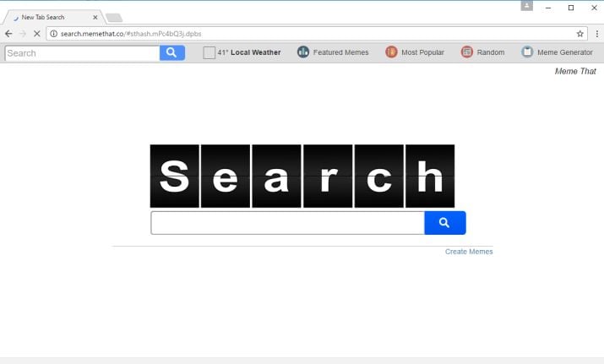Click the toolbar search magnifier button
Screen dimensions: 604x364
pyautogui.click(x=171, y=52)
